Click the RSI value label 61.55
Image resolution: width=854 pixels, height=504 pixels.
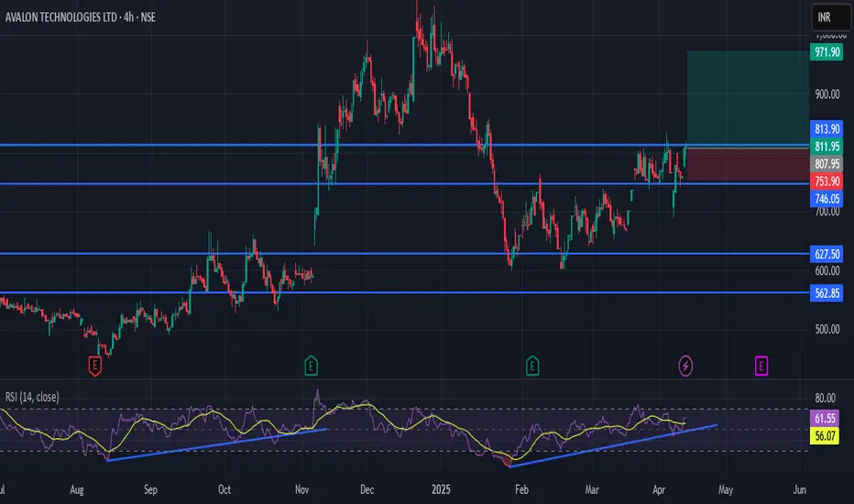click(825, 419)
